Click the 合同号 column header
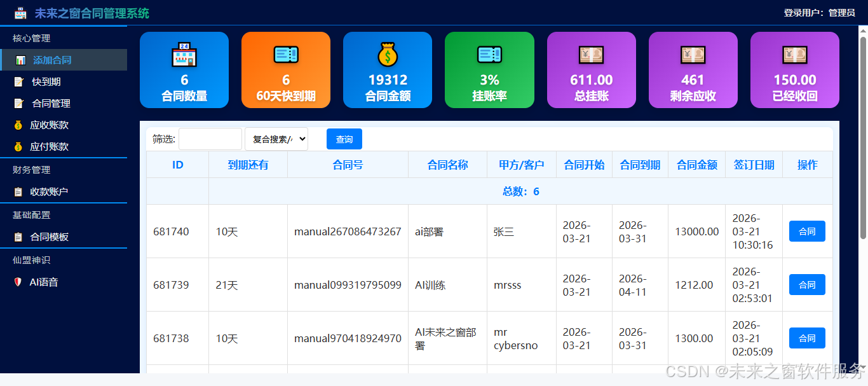Screen dimensions: 868x386 tap(348, 165)
